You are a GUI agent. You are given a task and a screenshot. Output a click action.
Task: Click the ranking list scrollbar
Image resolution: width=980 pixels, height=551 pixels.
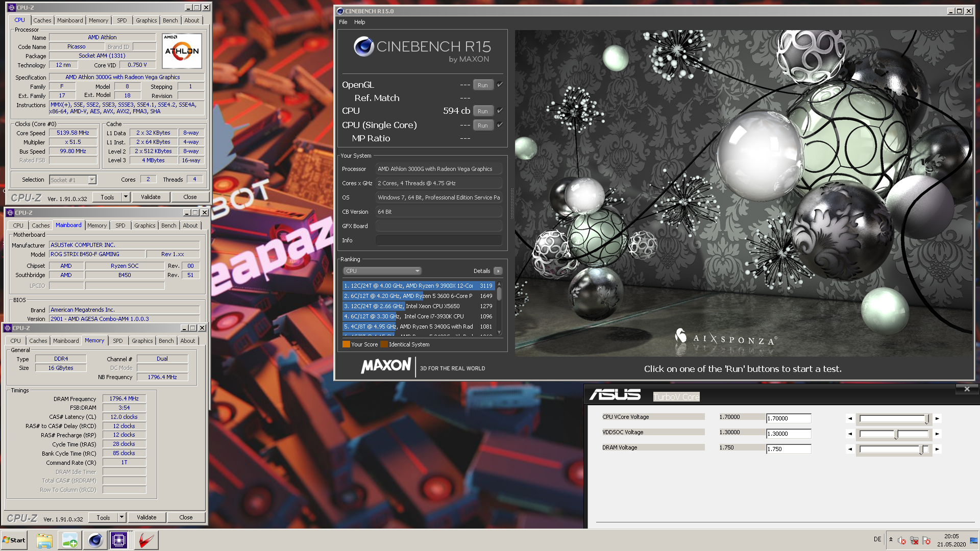(x=499, y=308)
